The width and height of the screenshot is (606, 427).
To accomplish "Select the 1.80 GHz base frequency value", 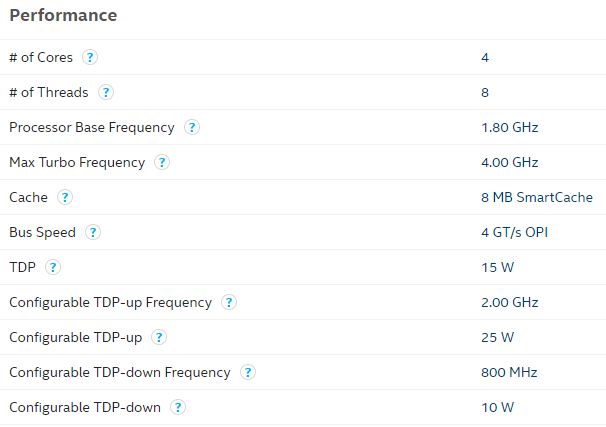I will click(509, 128).
